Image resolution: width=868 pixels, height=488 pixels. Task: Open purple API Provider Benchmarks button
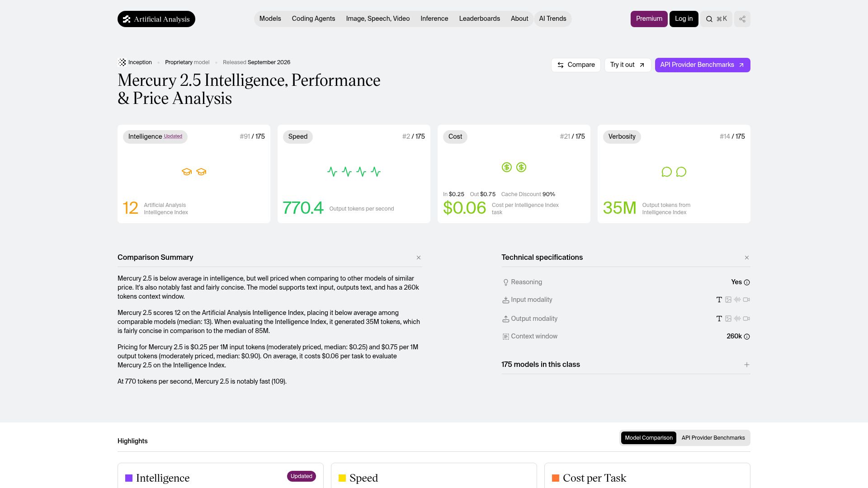pos(703,65)
